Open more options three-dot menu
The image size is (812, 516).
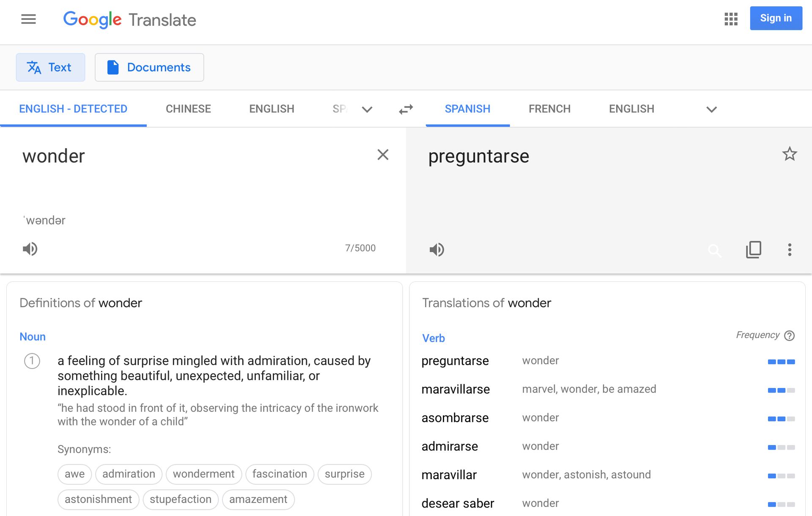(x=789, y=250)
